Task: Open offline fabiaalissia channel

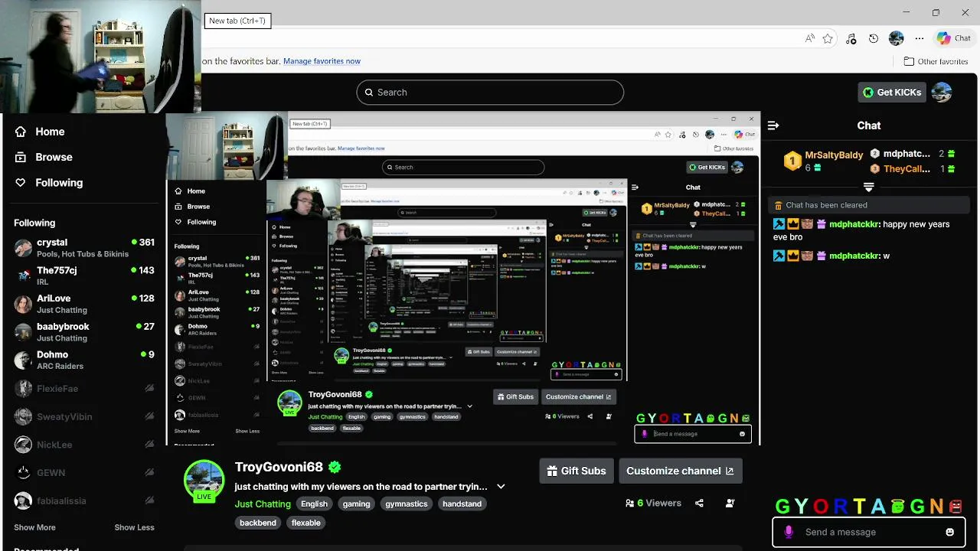Action: pyautogui.click(x=84, y=500)
